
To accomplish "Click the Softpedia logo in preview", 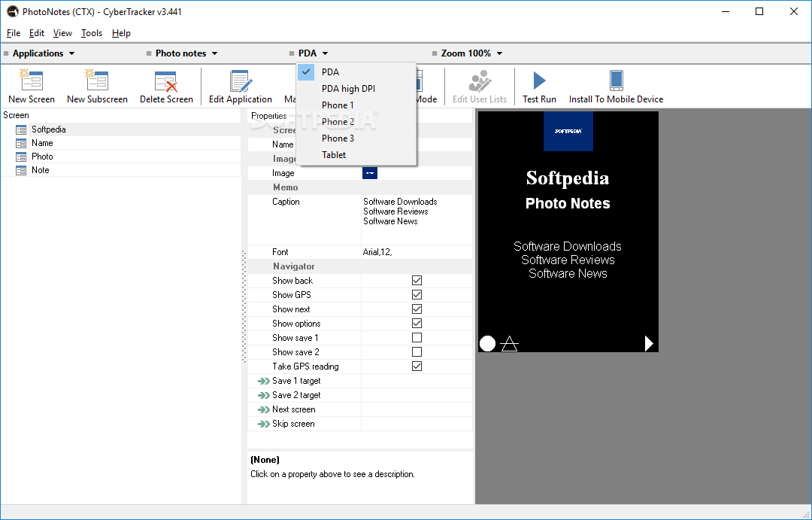I will (568, 131).
